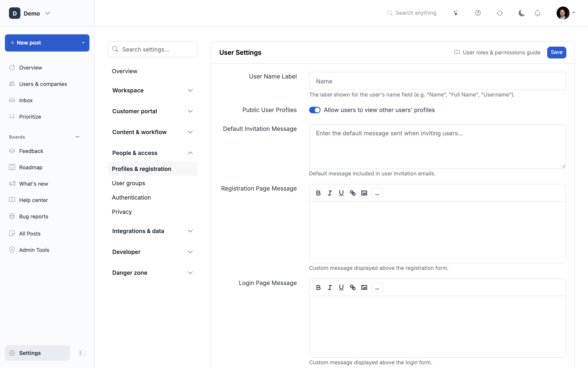The width and height of the screenshot is (588, 368).
Task: Open the Roadmap board
Action: (x=31, y=167)
